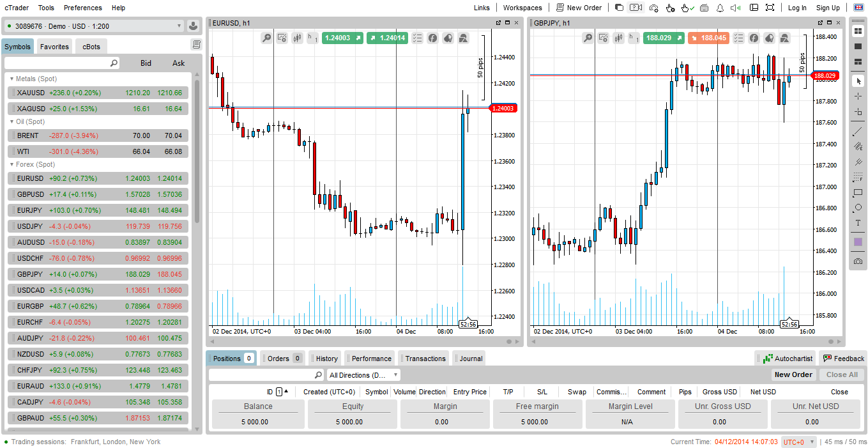Open the Preferences menu
This screenshot has height=448, width=868.
pos(82,8)
